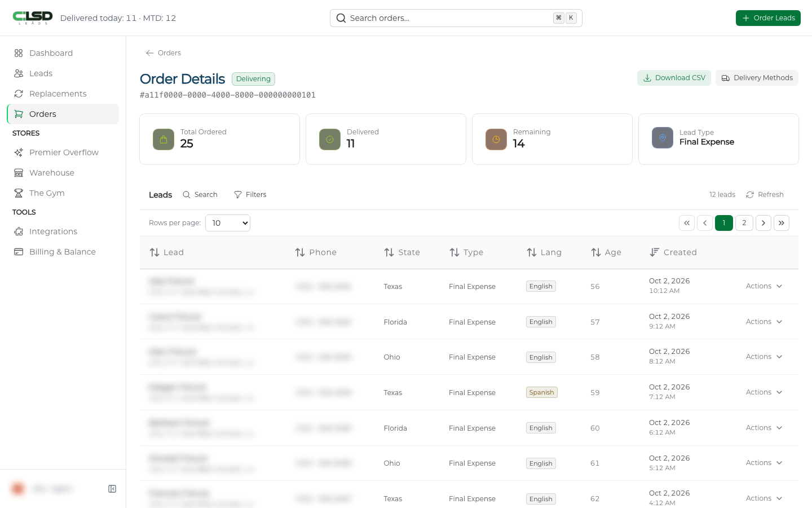Sort leads by Phone column
Image resolution: width=812 pixels, height=508 pixels.
click(x=316, y=252)
